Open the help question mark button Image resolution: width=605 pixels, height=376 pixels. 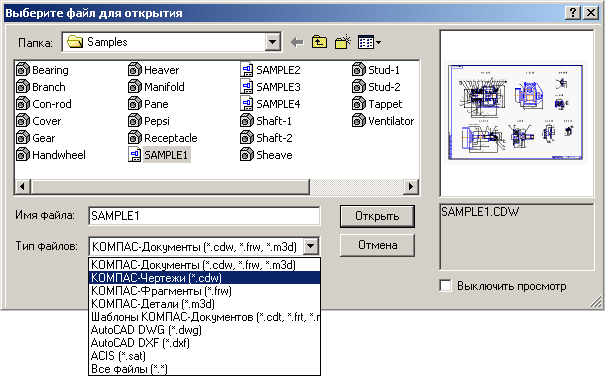(x=573, y=13)
